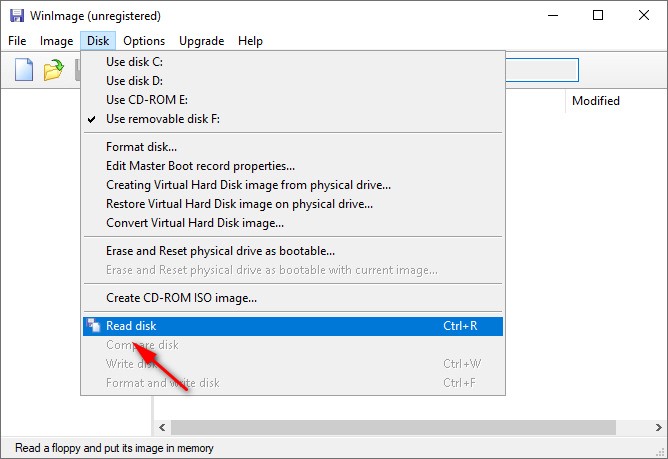Screen dimensions: 668x459
Task: Choose Erase and Reset physical drive as bootable...
Action: pos(293,251)
